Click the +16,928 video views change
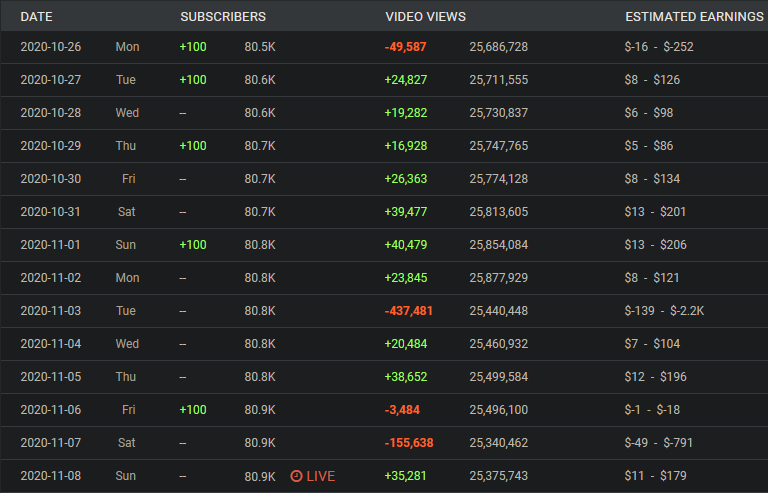 (x=406, y=146)
